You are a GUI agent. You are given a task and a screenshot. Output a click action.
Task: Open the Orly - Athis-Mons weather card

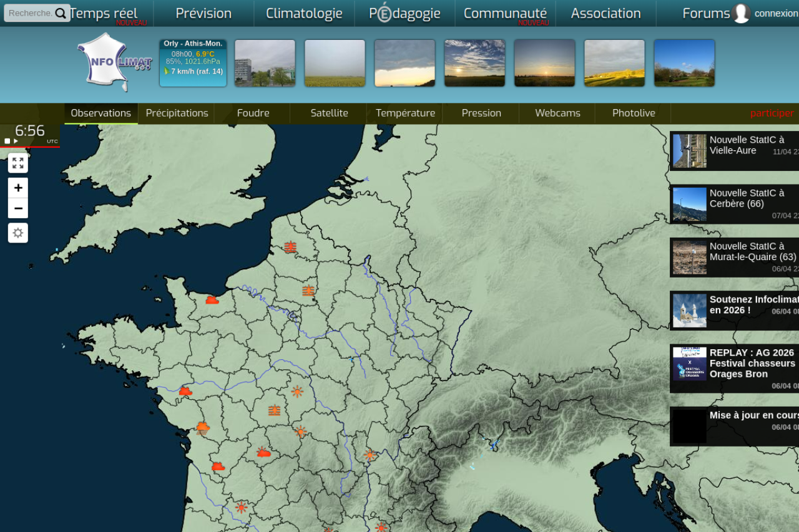pos(193,63)
